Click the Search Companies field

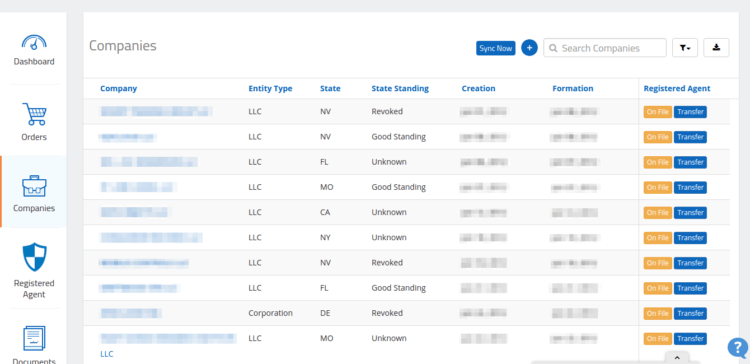tap(605, 48)
